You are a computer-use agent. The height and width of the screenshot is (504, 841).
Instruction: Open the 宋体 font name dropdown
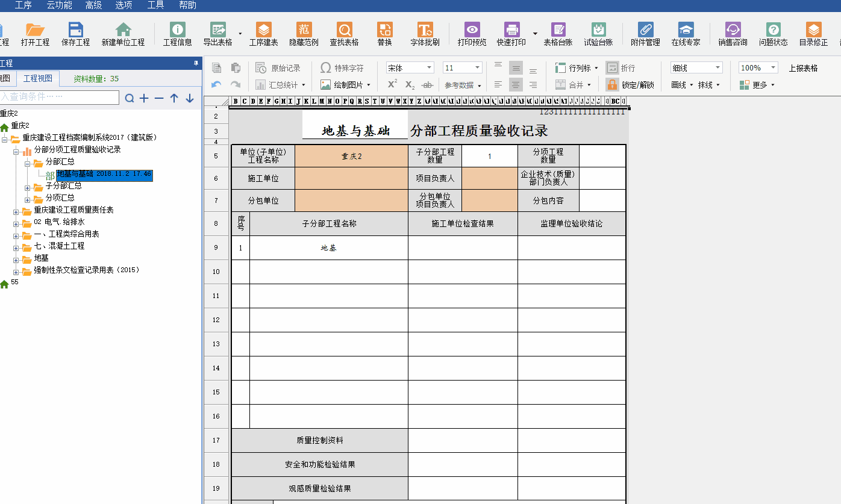(410, 68)
